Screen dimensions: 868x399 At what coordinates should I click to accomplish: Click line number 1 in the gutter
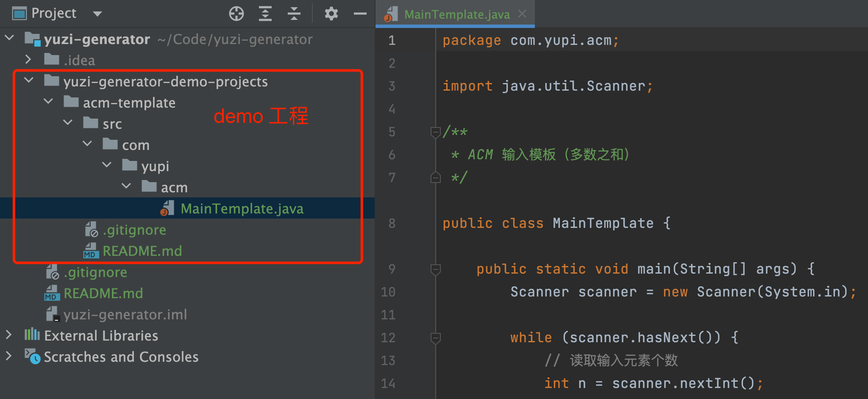[x=392, y=41]
